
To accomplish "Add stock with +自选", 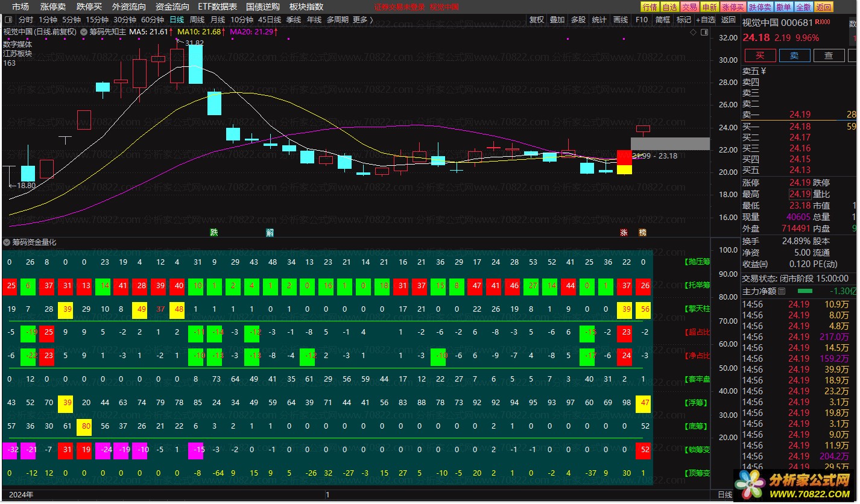I will click(706, 20).
